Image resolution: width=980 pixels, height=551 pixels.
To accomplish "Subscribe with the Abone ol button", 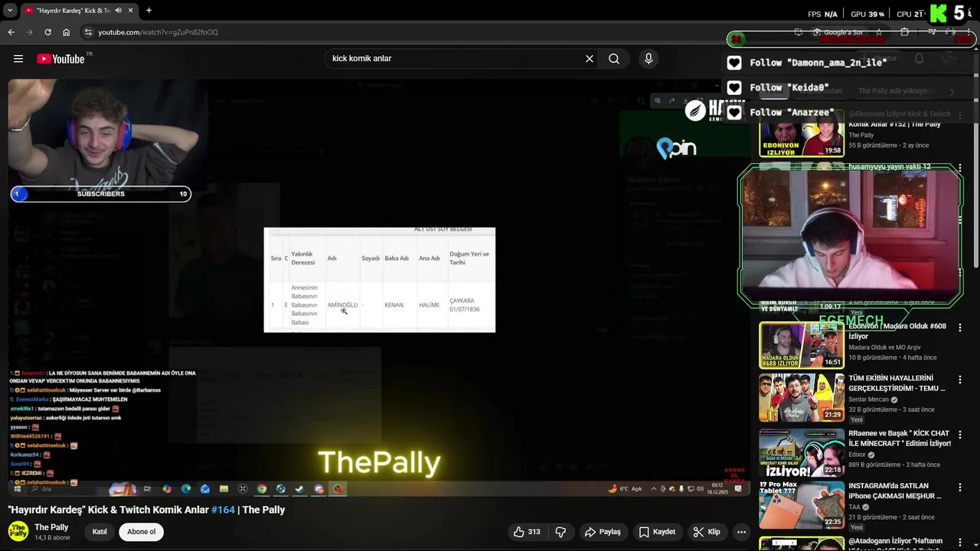I will click(141, 532).
